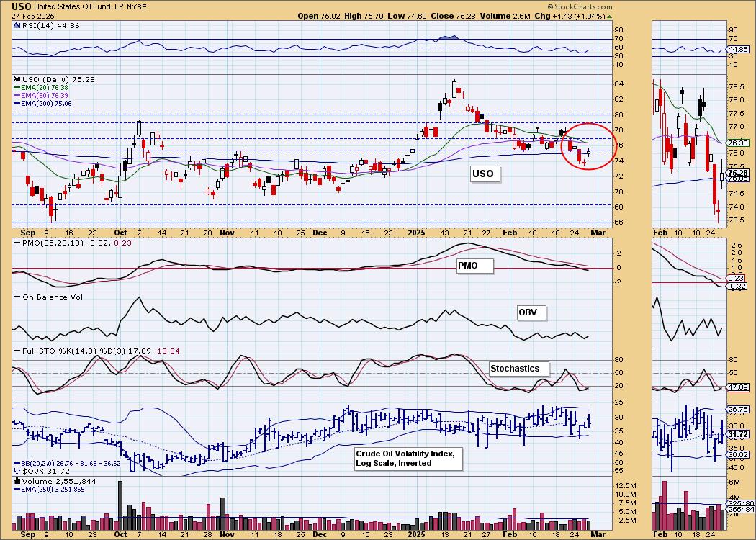Click the '$OVX 31.72' legend label
756x540 pixels.
coord(46,471)
